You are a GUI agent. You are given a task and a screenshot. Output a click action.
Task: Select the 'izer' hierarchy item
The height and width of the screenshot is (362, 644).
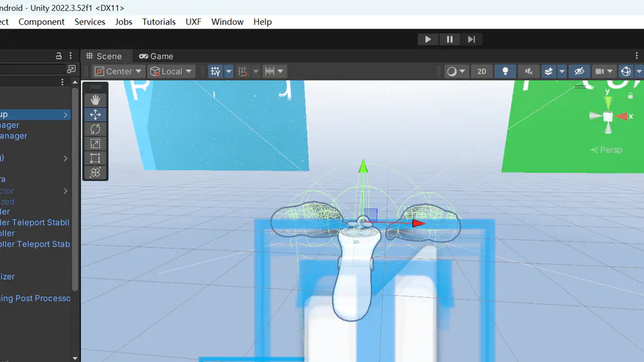[x=7, y=277]
